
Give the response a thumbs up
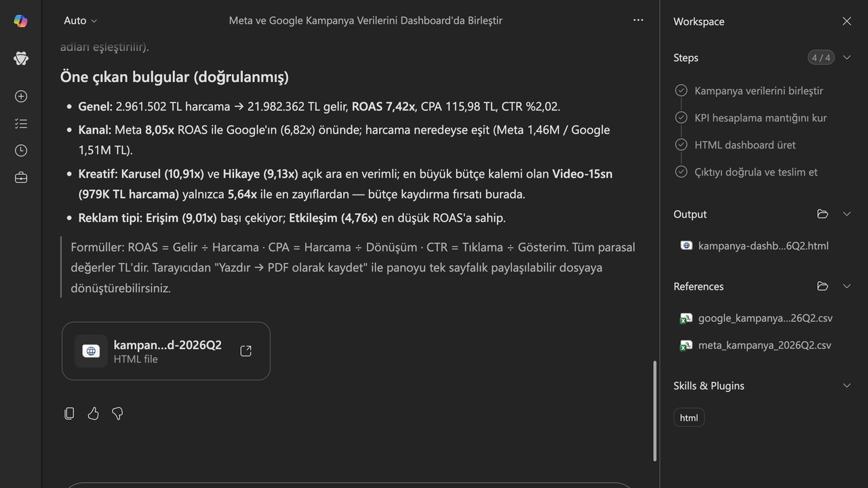pos(94,413)
